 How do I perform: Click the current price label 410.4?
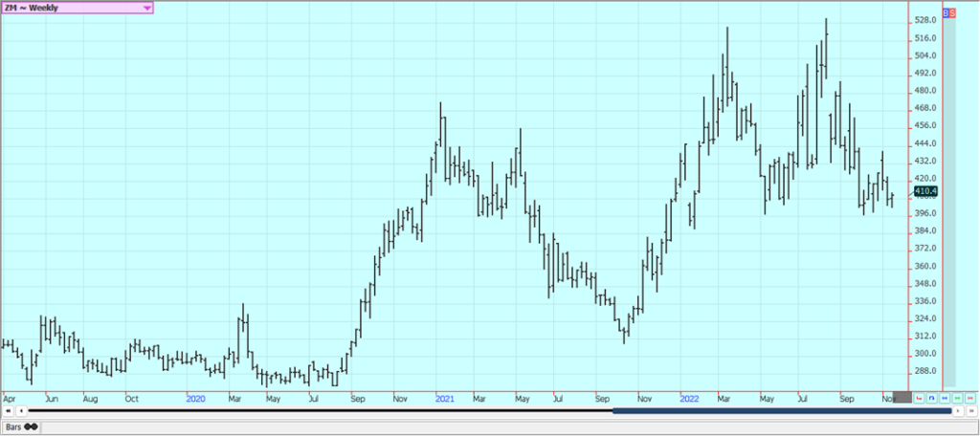pos(925,191)
